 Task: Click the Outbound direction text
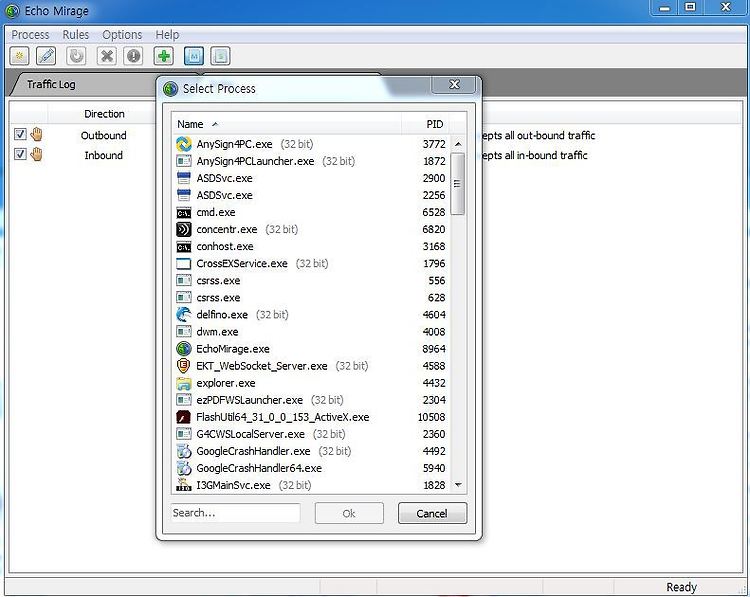tap(104, 135)
